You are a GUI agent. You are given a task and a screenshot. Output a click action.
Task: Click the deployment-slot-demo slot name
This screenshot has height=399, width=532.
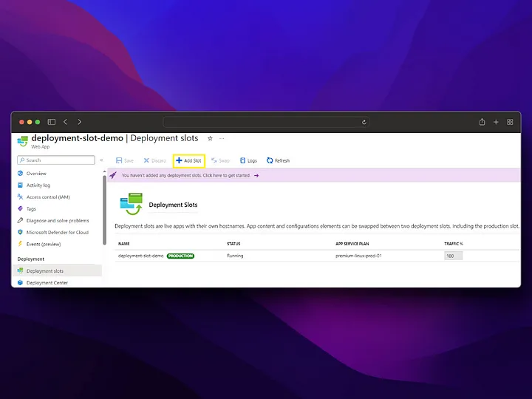(141, 256)
